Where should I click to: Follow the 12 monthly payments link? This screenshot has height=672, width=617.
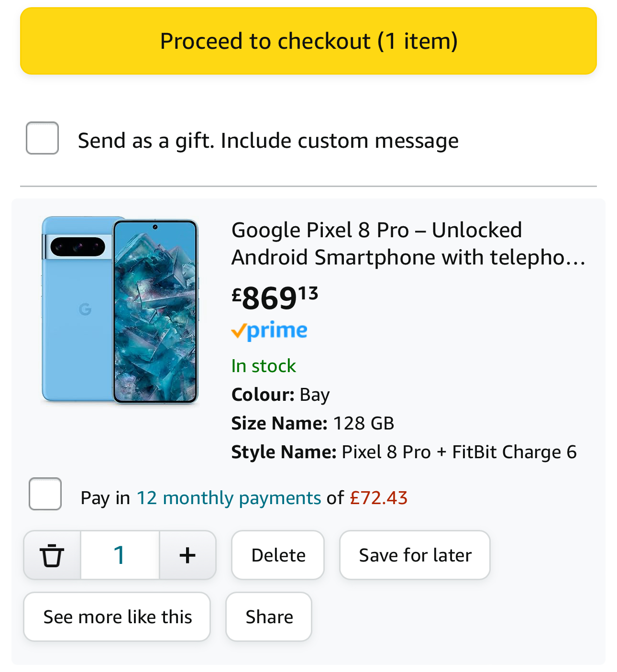click(x=229, y=498)
